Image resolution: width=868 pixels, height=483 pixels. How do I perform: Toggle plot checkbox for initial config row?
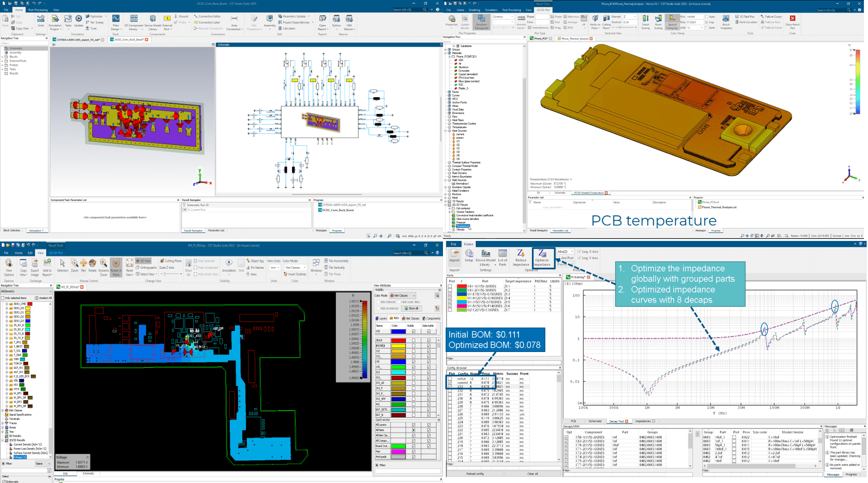tap(450, 379)
